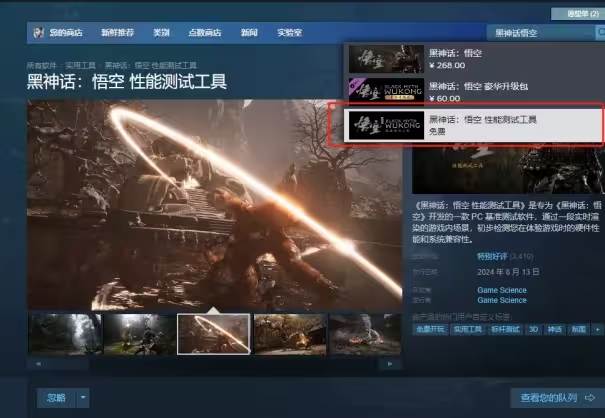605x418 pixels.
Task: Click the game header capsule image
Action: point(508,168)
